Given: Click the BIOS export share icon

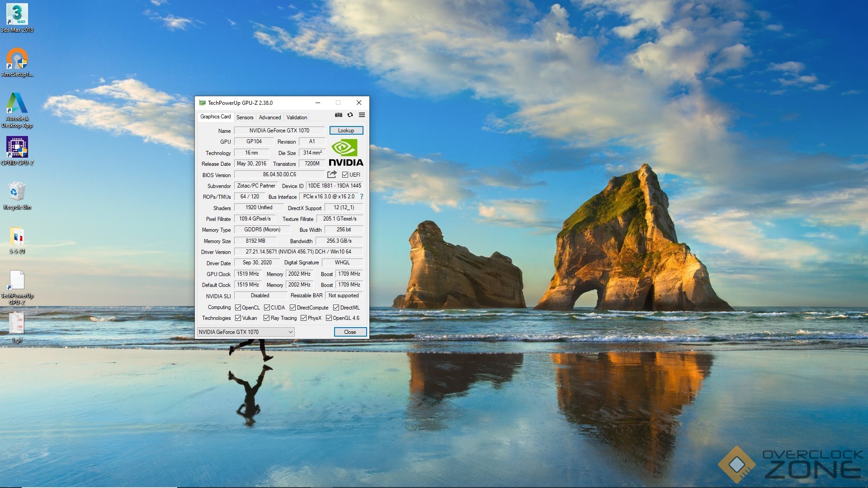Looking at the screenshot, I should 332,174.
